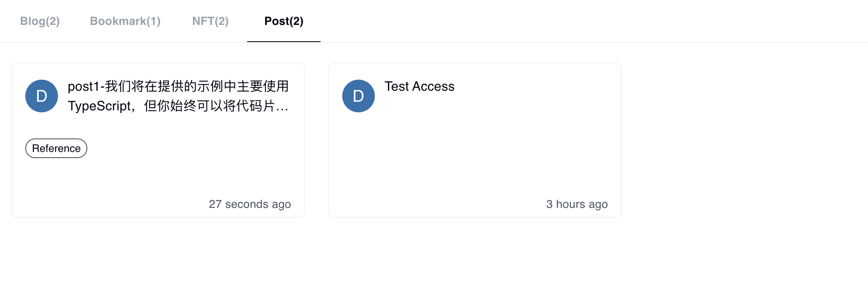This screenshot has height=308, width=868.
Task: Click the "3 hours ago" timestamp
Action: [577, 204]
